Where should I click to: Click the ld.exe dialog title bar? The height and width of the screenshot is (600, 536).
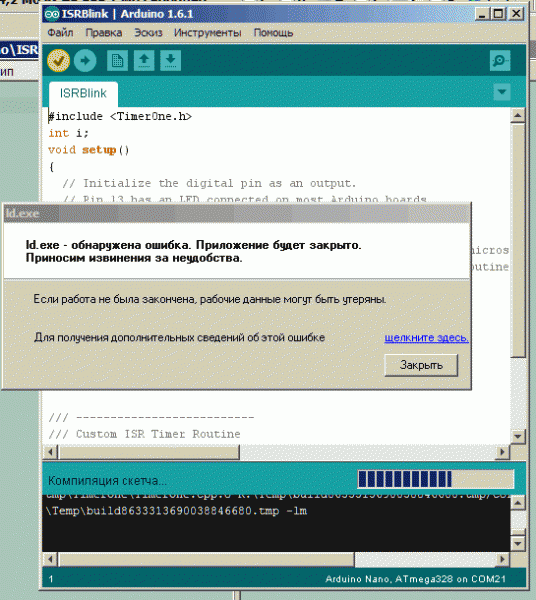coord(236,214)
